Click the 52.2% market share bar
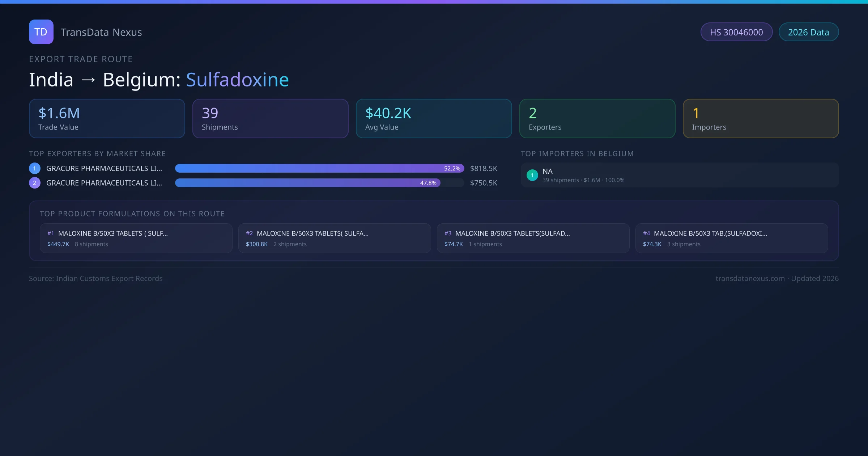The width and height of the screenshot is (868, 456). click(319, 168)
